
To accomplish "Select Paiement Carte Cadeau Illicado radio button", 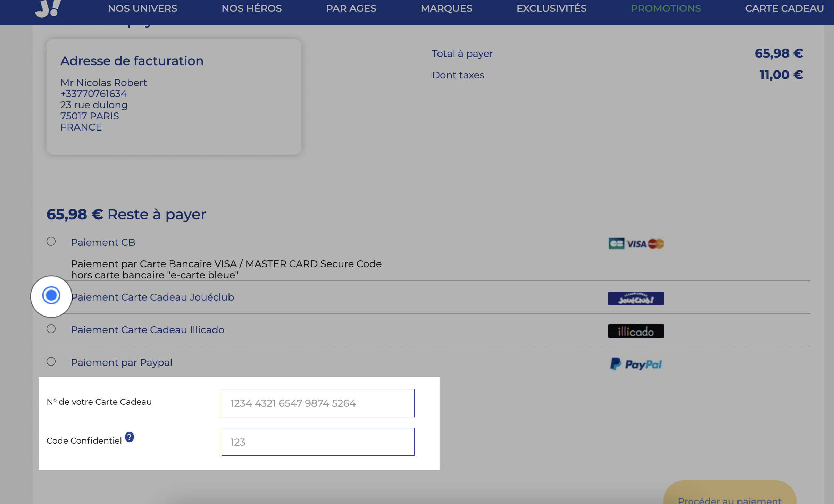I will [x=51, y=329].
